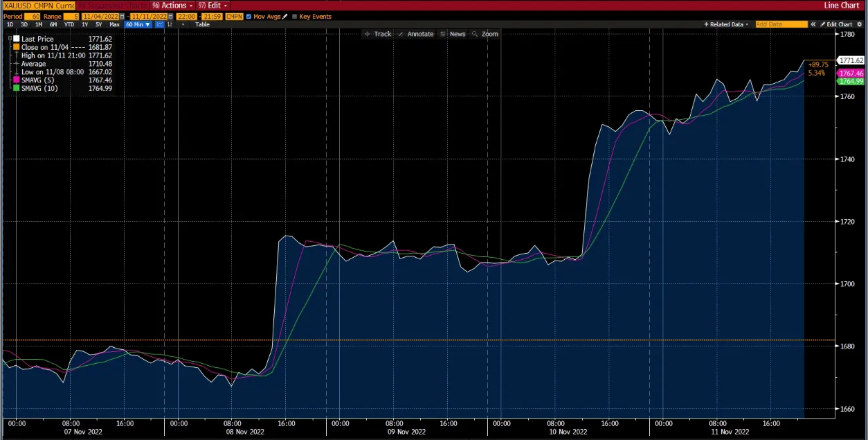Image resolution: width=868 pixels, height=440 pixels.
Task: Switch to candlestick chart icon
Action: (170, 24)
